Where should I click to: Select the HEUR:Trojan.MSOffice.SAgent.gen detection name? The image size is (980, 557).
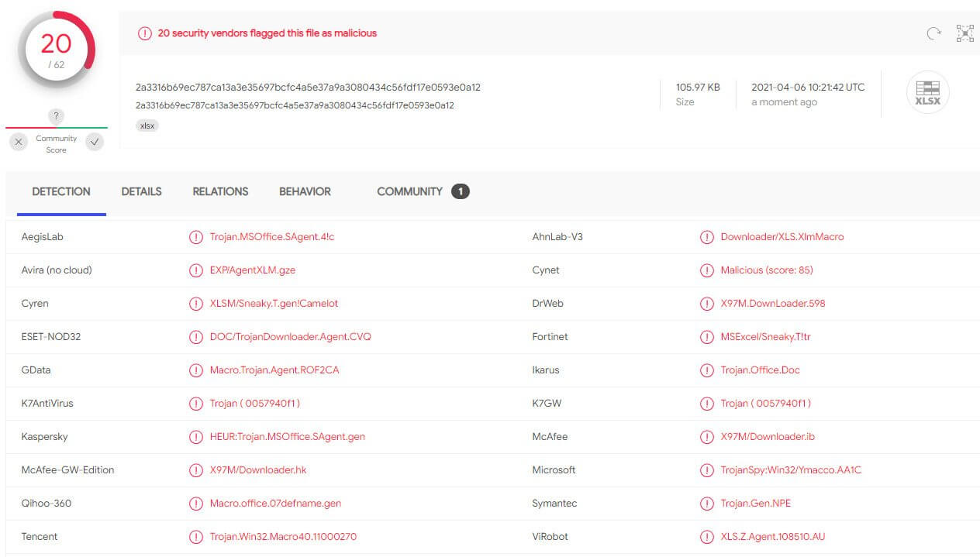pos(288,437)
